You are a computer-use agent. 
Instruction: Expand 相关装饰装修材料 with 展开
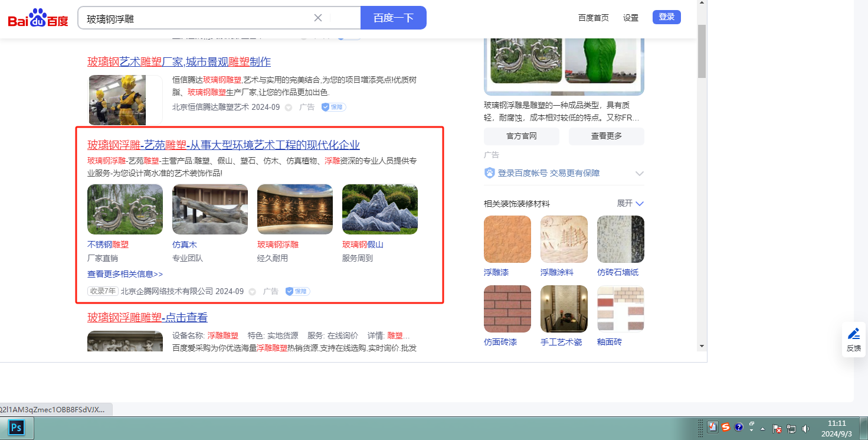(x=630, y=203)
